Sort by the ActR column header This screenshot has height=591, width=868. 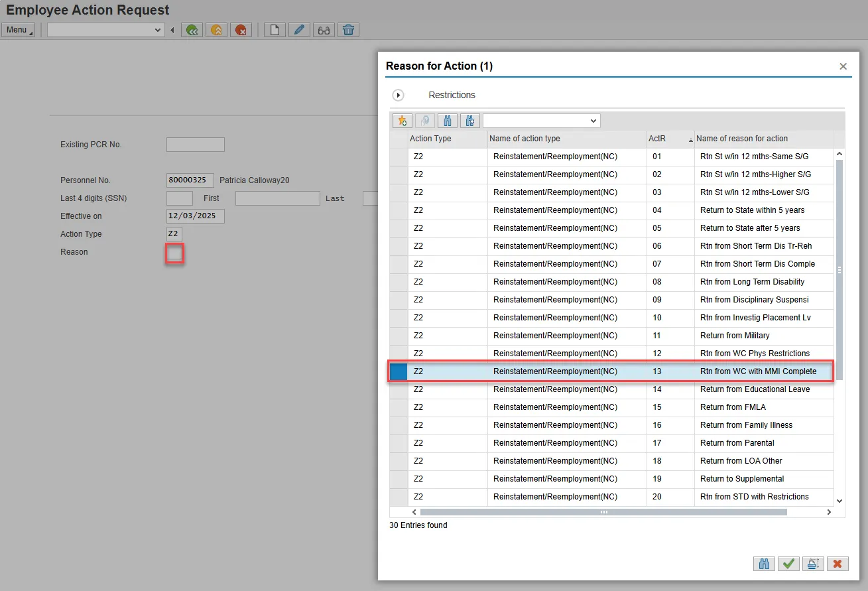pyautogui.click(x=670, y=139)
